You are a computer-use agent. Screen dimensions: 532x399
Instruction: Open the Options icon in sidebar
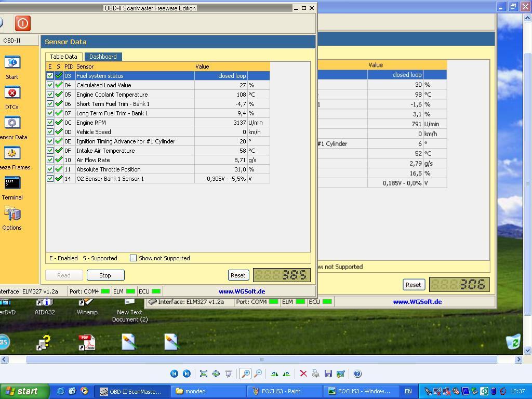[x=12, y=214]
